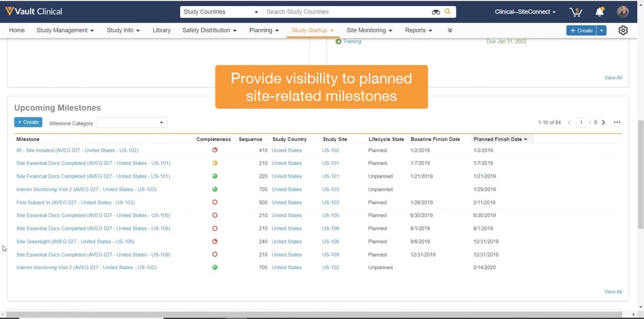The width and height of the screenshot is (644, 319).
Task: Open the shopping cart icon
Action: pos(575,12)
